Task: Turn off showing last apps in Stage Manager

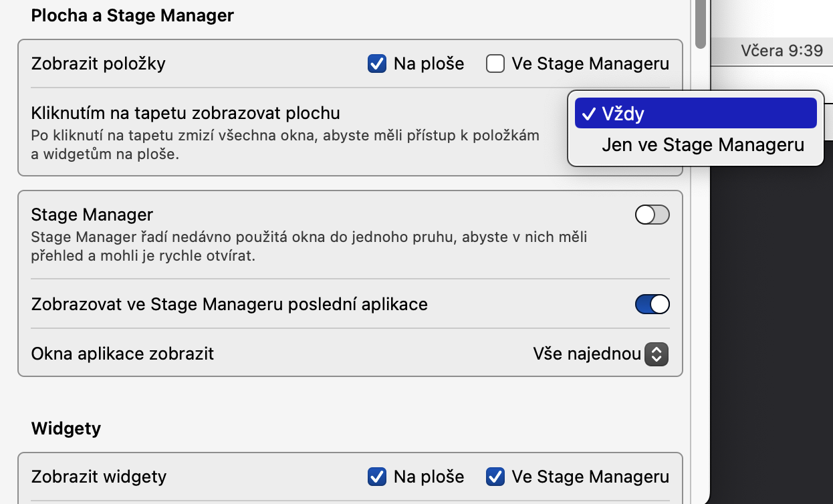Action: 652,305
